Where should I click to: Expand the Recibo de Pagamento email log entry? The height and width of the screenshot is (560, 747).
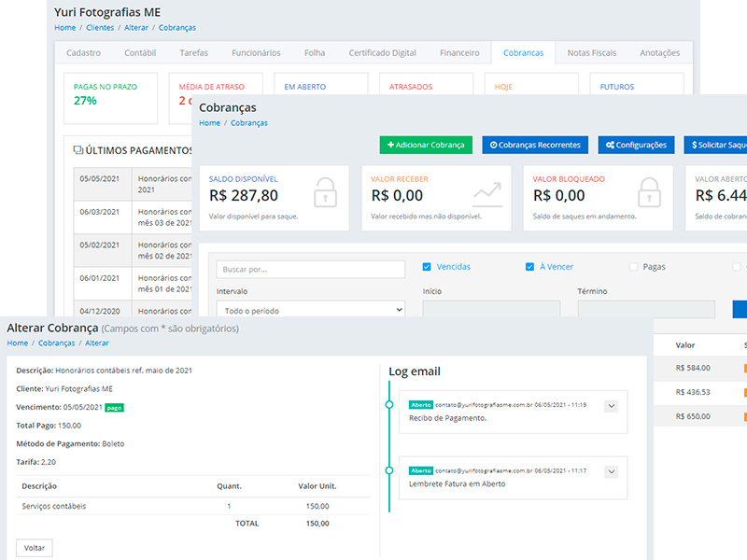pyautogui.click(x=612, y=406)
